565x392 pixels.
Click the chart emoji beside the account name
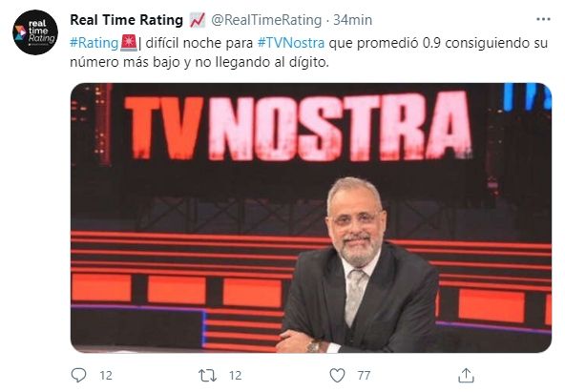[x=198, y=20]
